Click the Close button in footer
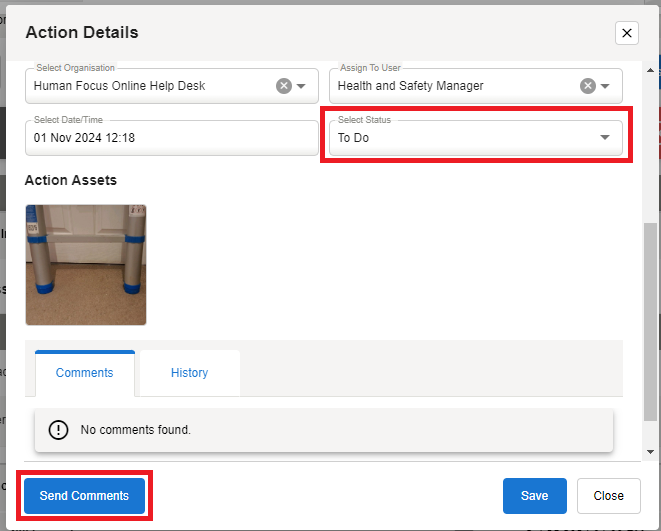This screenshot has height=531, width=661. 608,496
